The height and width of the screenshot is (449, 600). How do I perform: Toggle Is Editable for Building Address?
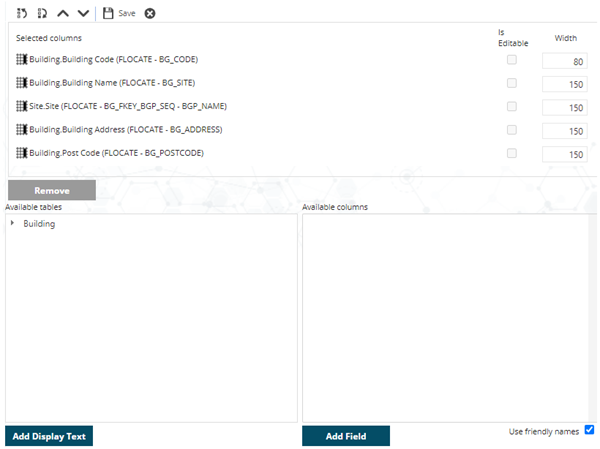(512, 130)
